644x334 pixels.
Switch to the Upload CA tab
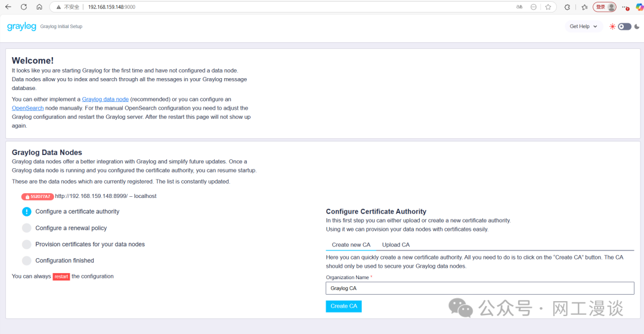coord(396,245)
